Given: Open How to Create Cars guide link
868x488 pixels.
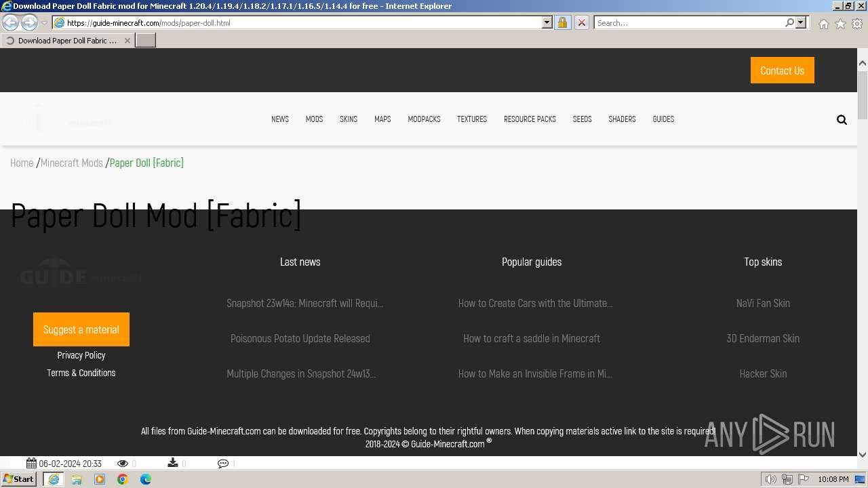Looking at the screenshot, I should [536, 303].
